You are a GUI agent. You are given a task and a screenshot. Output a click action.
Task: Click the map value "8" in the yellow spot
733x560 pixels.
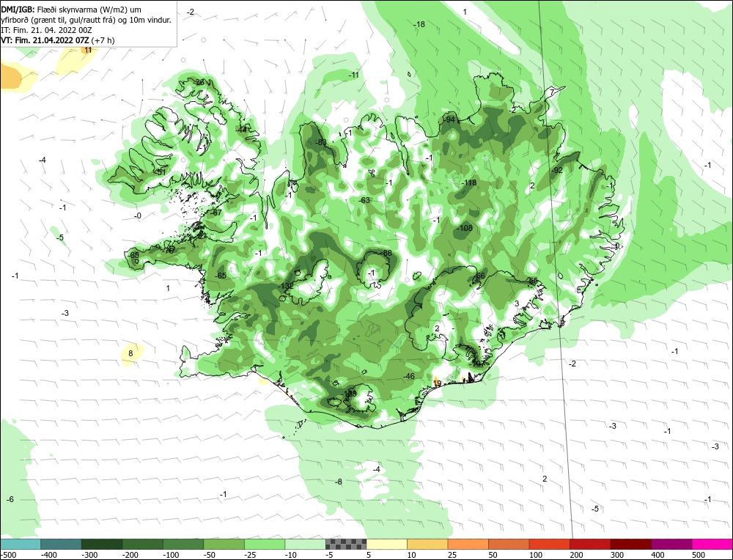pos(130,353)
